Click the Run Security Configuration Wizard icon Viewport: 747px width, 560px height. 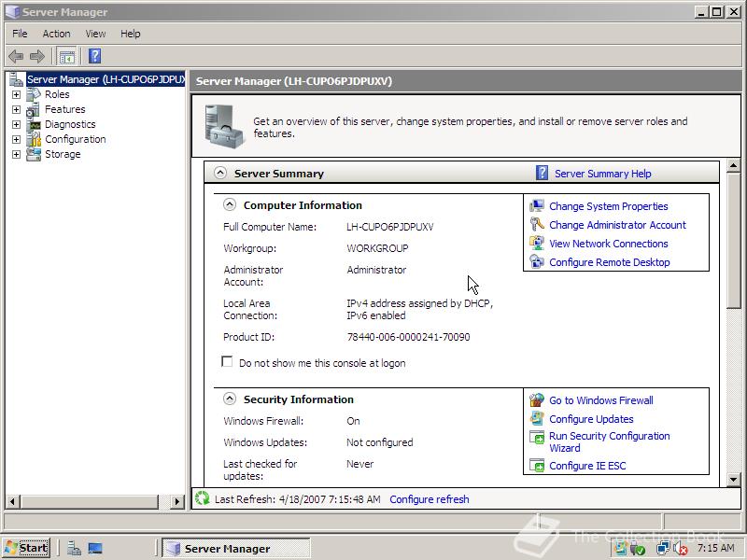pos(537,437)
